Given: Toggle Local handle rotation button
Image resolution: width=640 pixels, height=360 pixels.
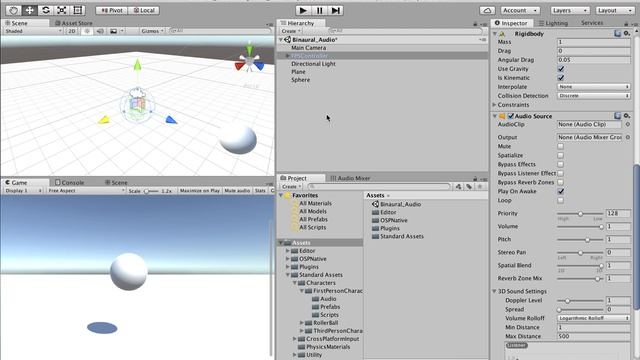Looking at the screenshot, I should [144, 11].
